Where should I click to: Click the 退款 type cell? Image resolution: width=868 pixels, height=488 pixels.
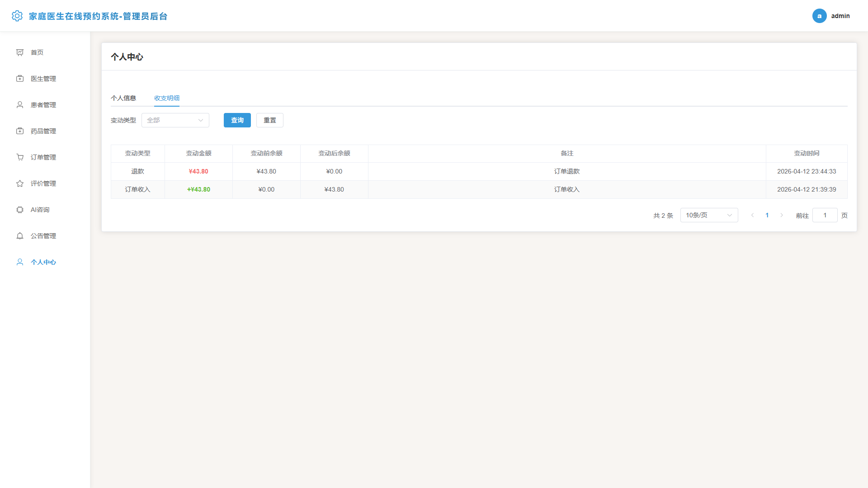(x=138, y=171)
